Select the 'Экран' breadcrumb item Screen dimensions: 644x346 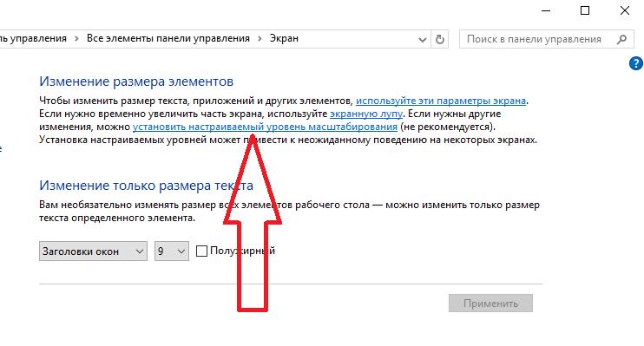coord(284,38)
